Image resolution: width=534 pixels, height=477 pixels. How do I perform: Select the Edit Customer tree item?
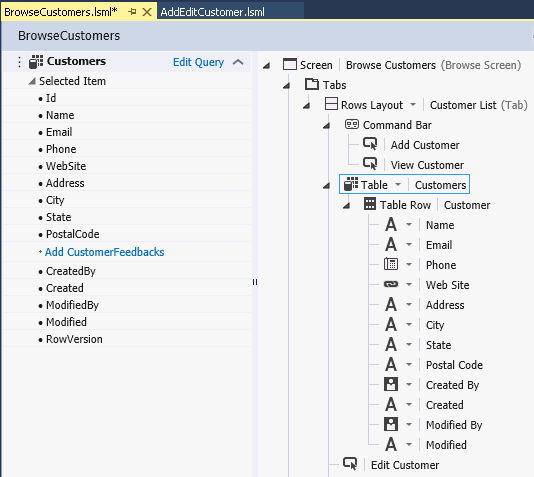[405, 465]
